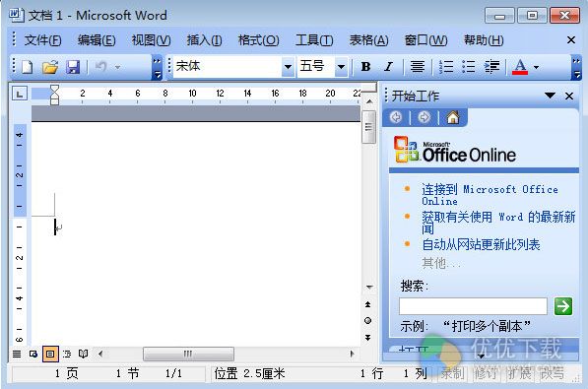Toggle 修订 track changes in the status bar

(486, 373)
